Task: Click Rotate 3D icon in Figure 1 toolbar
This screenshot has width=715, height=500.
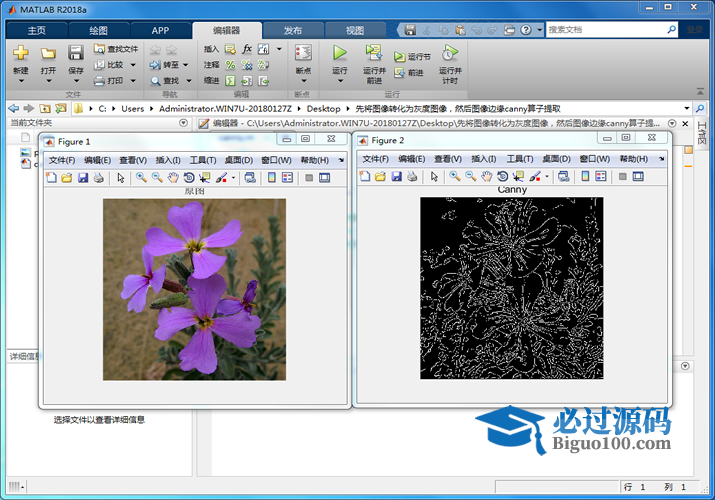Action: (188, 177)
